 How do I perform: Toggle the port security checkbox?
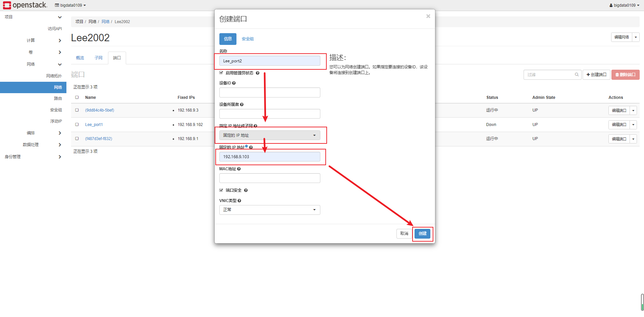(221, 190)
